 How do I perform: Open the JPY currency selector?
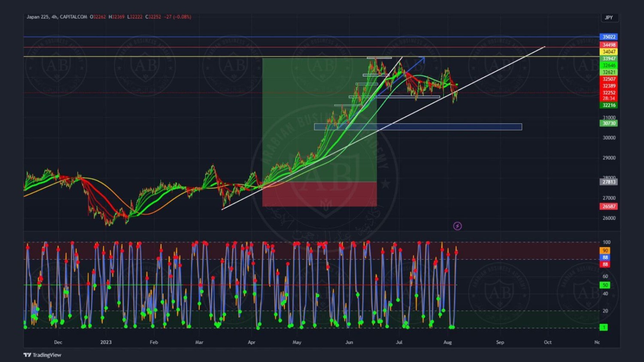point(609,18)
